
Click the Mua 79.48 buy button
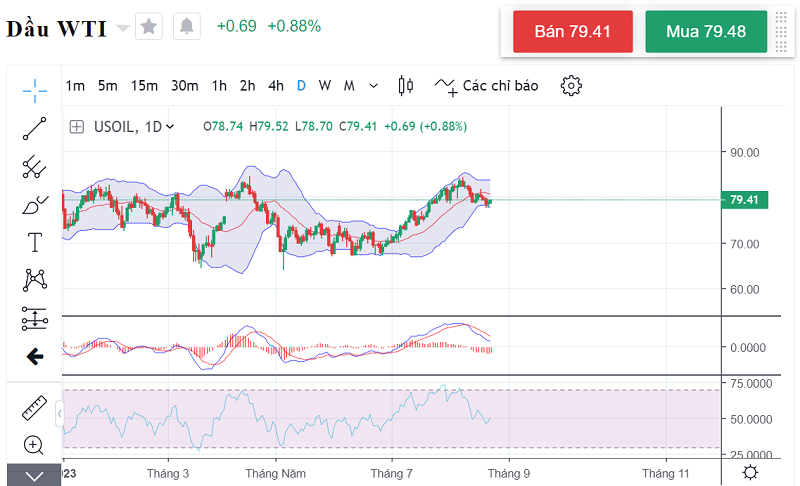click(706, 31)
